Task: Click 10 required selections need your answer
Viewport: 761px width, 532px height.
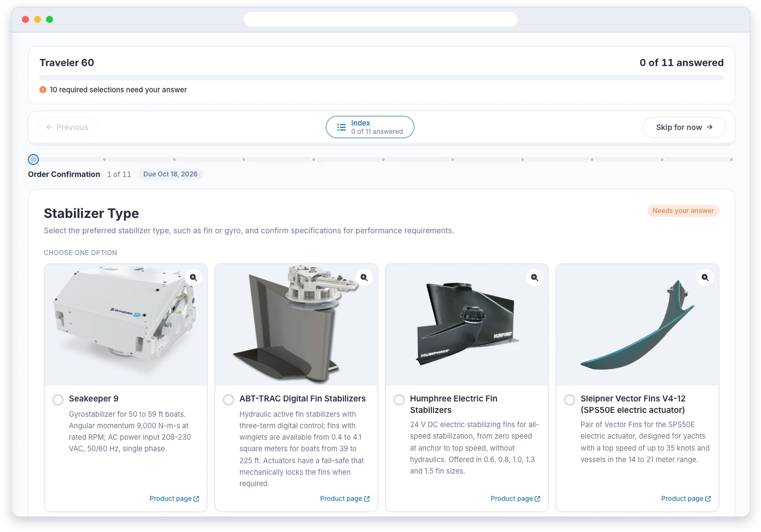Action: point(118,90)
